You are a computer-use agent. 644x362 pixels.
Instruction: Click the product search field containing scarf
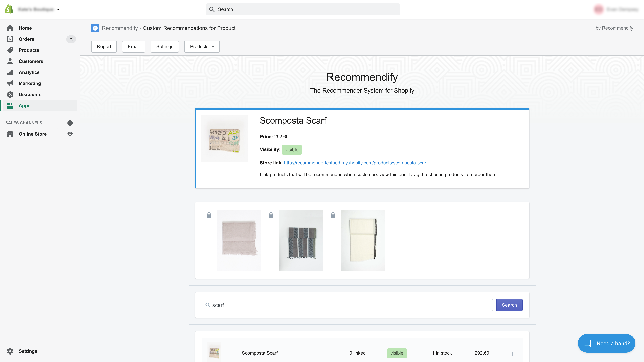tap(347, 305)
